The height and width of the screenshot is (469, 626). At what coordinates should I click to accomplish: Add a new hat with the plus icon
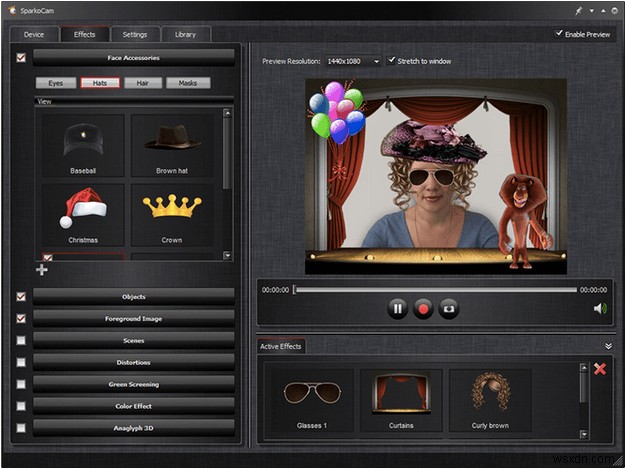tap(42, 269)
